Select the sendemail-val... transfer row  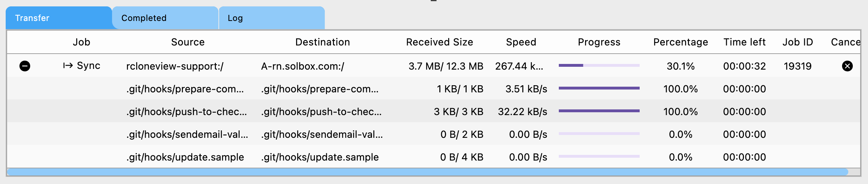[x=187, y=134]
